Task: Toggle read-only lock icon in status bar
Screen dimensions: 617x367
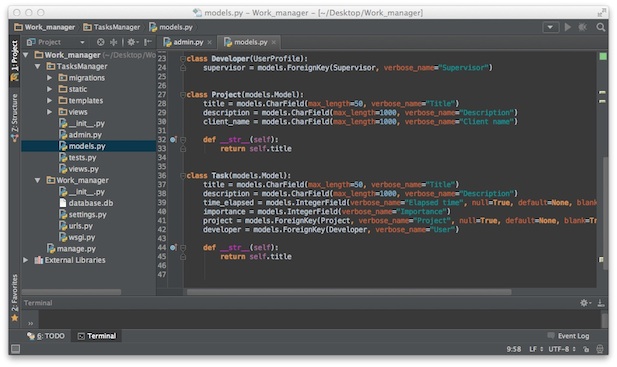Action: click(586, 349)
